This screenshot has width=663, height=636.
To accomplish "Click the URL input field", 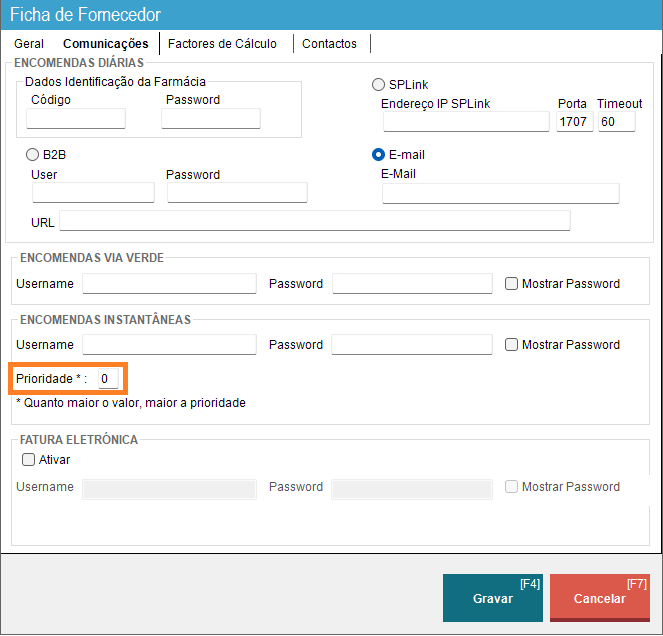I will tap(315, 221).
